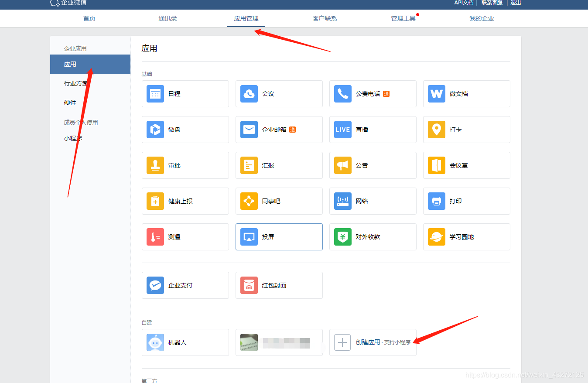Click the 同事吧 label text
The height and width of the screenshot is (383, 588).
point(271,201)
